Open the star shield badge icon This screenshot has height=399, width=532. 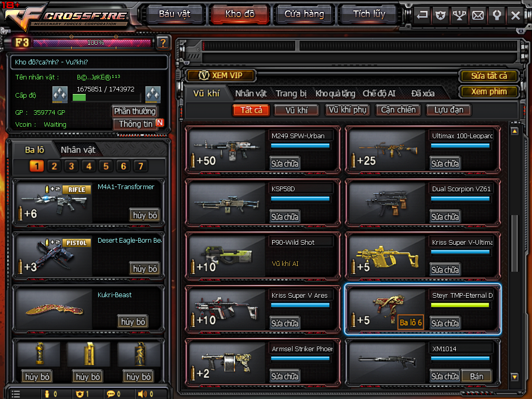pyautogui.click(x=441, y=15)
